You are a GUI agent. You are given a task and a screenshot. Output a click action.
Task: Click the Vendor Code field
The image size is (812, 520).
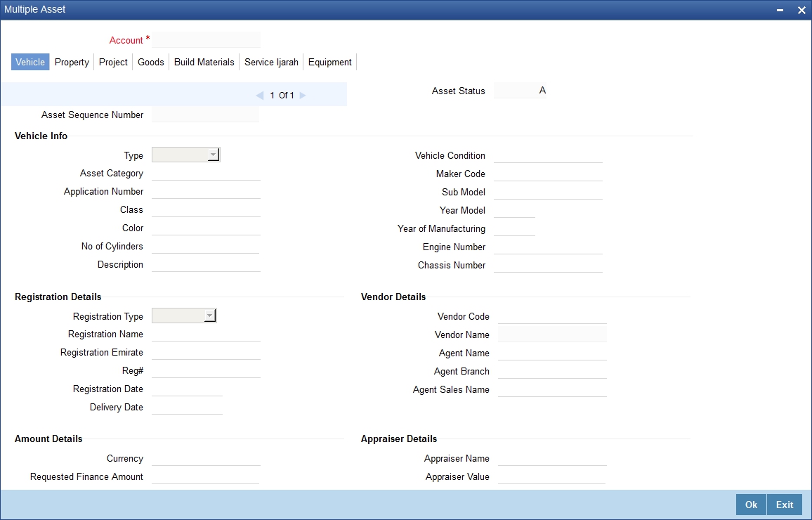pos(552,316)
